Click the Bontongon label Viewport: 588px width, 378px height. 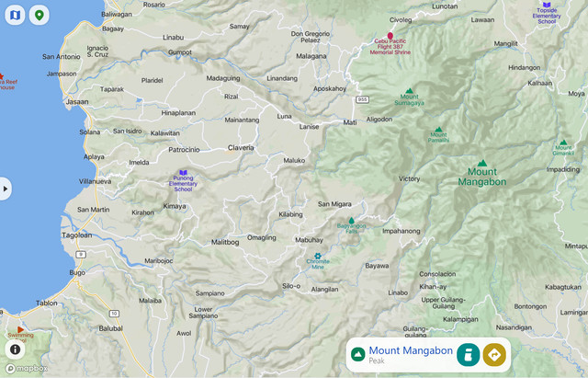(530, 306)
